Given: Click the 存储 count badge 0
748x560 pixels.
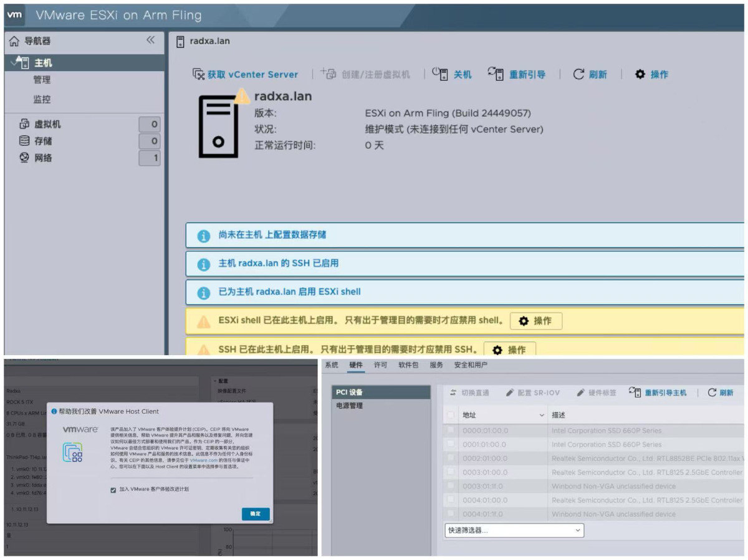Looking at the screenshot, I should [x=150, y=141].
